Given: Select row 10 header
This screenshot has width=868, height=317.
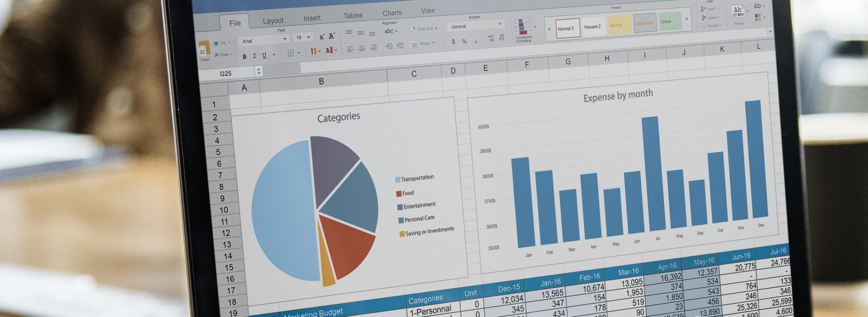Looking at the screenshot, I should coord(224,210).
